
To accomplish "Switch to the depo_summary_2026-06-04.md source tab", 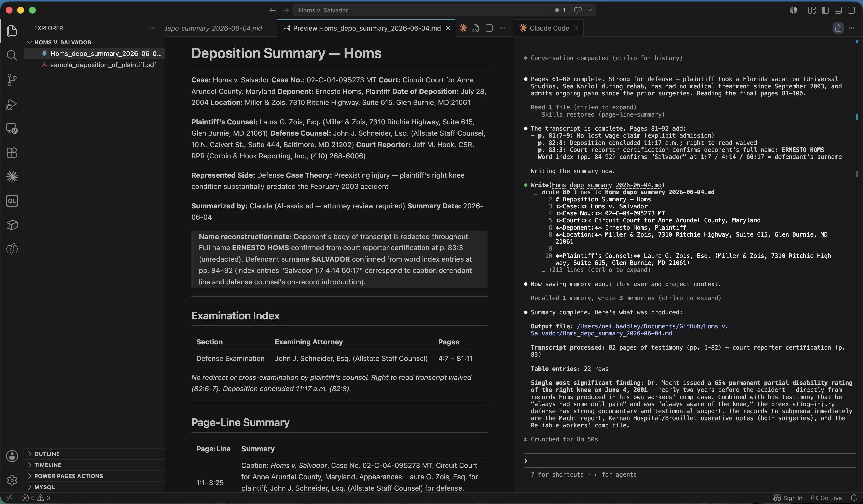I will (x=220, y=28).
